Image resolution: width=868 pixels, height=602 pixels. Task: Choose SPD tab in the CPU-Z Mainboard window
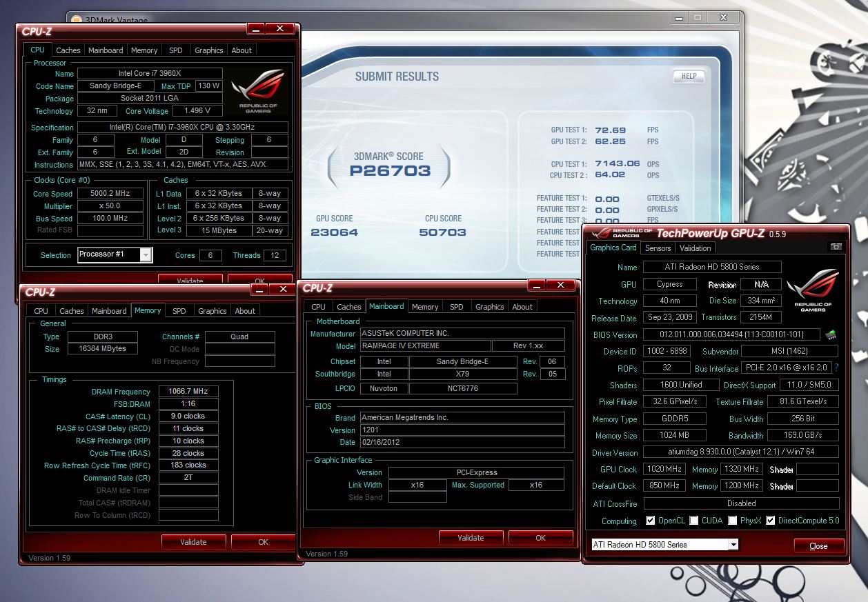pyautogui.click(x=457, y=307)
